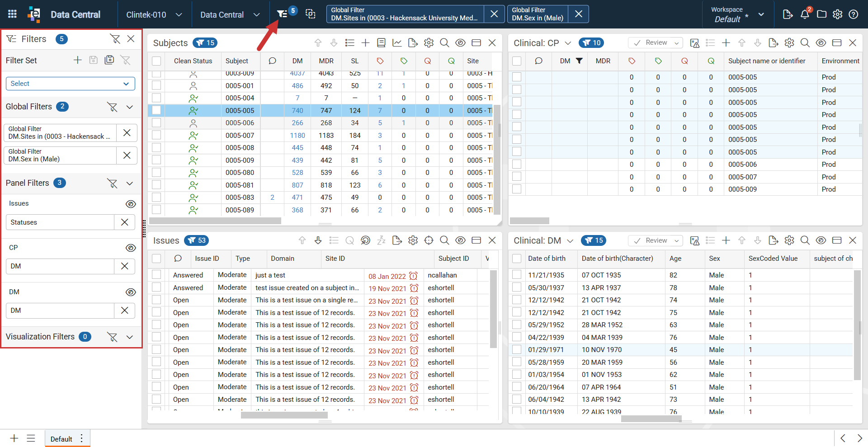Clear all Global Filters
Screen dimensions: 868x447
(112, 107)
